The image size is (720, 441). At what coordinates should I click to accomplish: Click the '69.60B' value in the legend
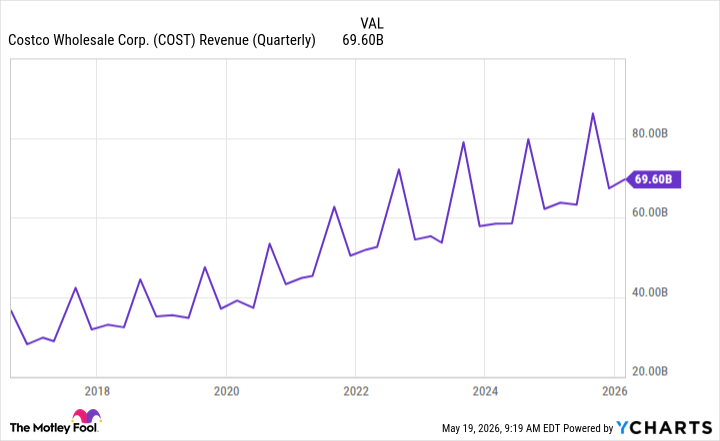click(x=363, y=40)
